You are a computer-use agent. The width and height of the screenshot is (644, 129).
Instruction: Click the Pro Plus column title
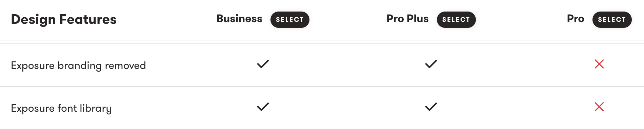click(407, 19)
